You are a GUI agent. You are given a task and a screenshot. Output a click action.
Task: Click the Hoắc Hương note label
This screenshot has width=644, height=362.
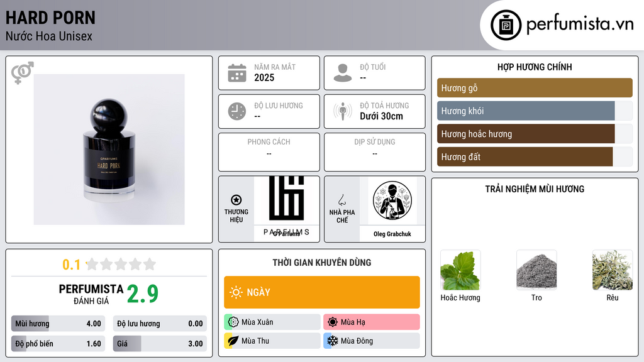[460, 297]
